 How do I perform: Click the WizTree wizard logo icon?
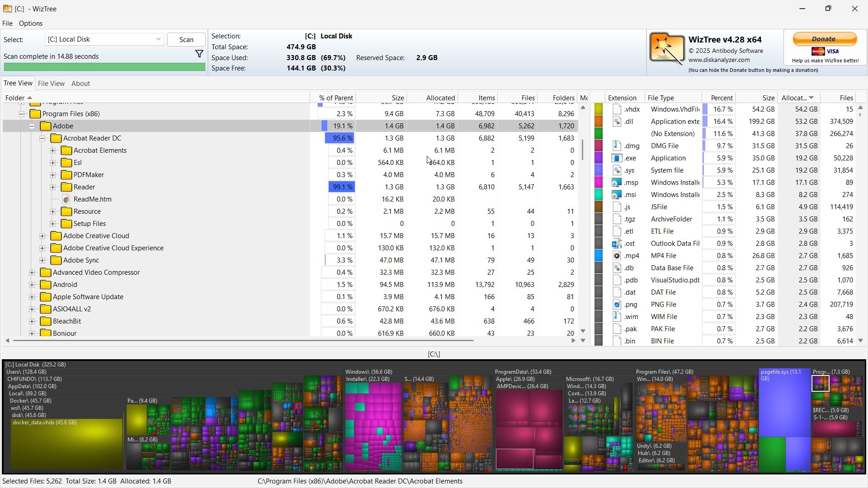(667, 48)
